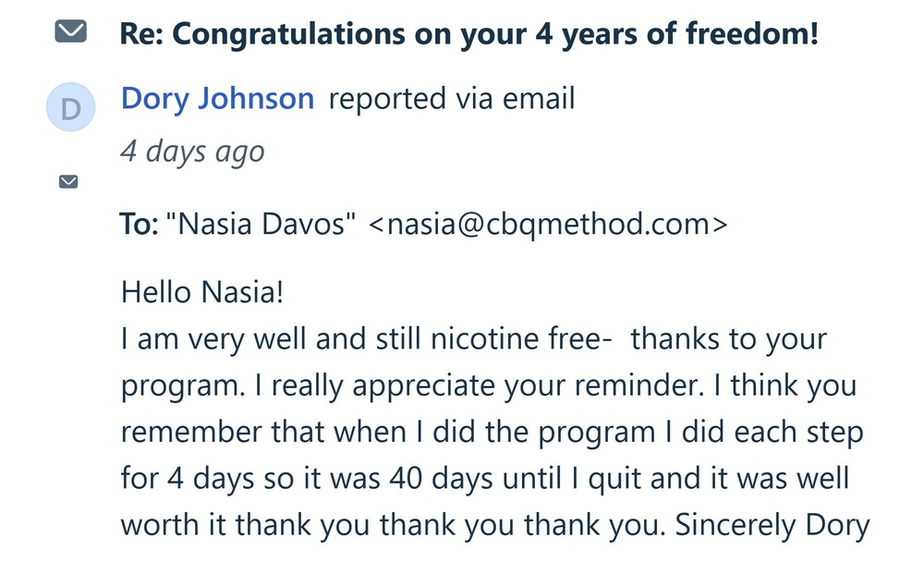Open the round "D" avatar for Dory
This screenshot has width=924, height=586.
coord(70,108)
